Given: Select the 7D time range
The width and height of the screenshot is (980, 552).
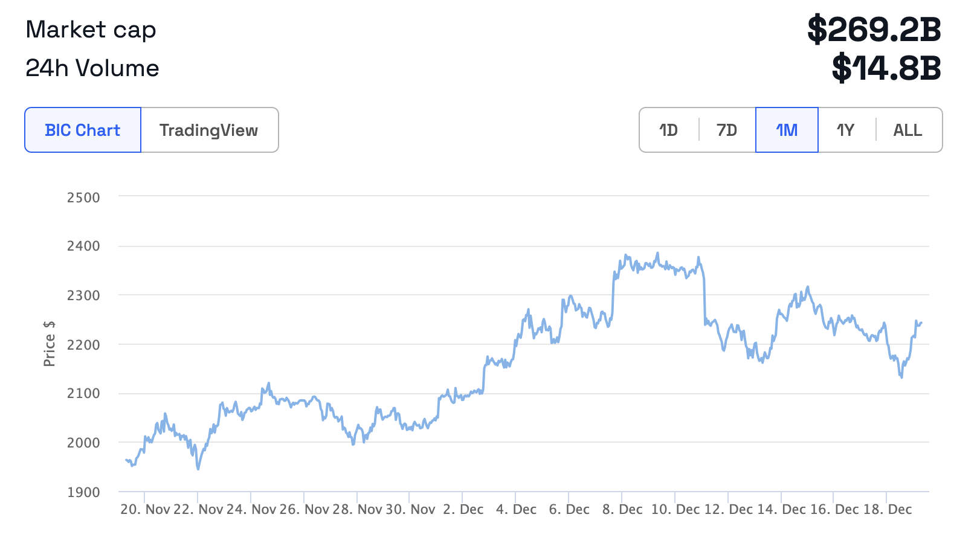Looking at the screenshot, I should [x=727, y=130].
